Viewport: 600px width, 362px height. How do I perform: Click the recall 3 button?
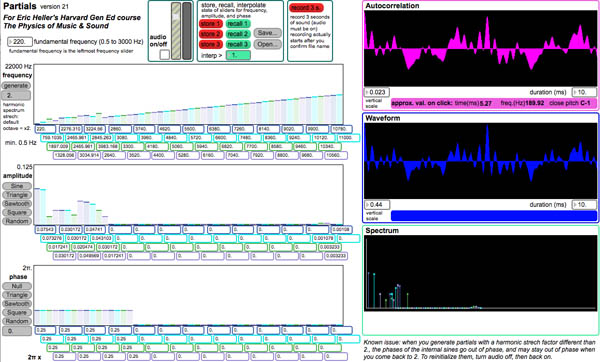(238, 44)
